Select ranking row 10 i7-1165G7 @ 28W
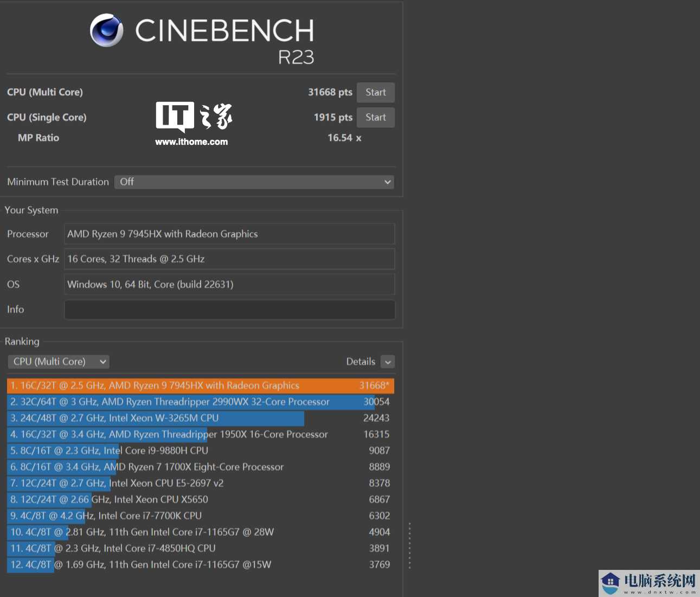700x597 pixels. (x=201, y=532)
